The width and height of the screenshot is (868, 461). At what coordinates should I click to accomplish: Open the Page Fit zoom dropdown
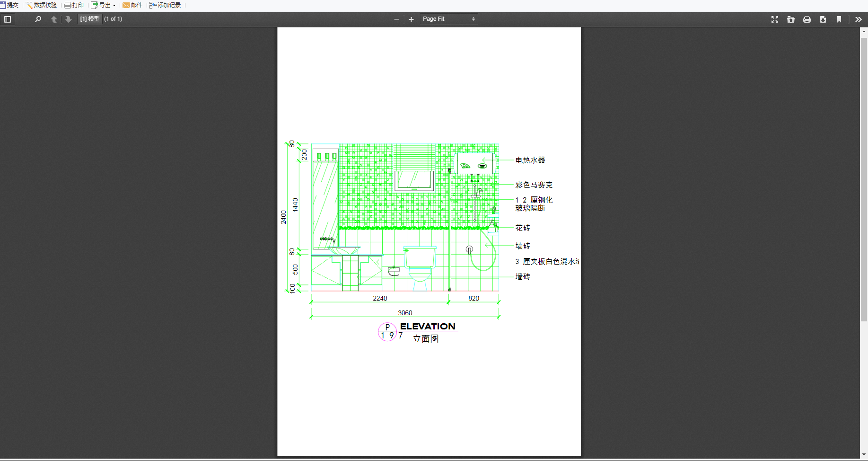coord(449,19)
